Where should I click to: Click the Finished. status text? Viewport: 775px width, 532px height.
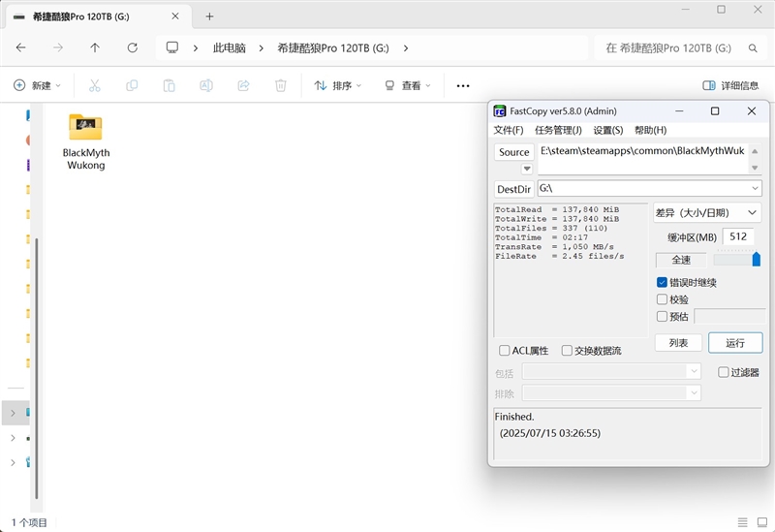coord(514,417)
